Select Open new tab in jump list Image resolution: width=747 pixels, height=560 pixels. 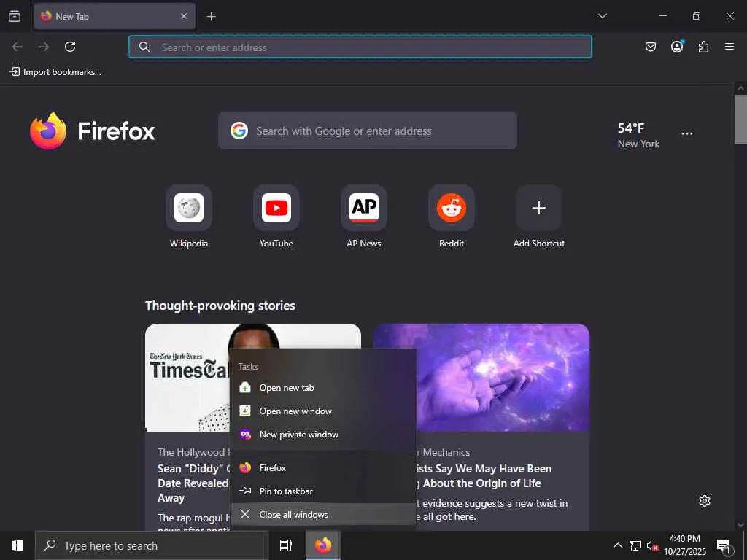pyautogui.click(x=323, y=388)
